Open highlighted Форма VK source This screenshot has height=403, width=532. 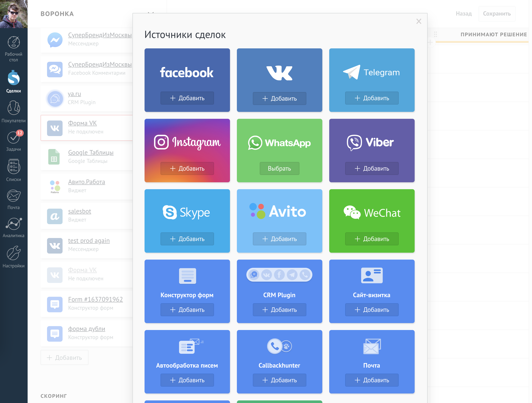pos(82,123)
